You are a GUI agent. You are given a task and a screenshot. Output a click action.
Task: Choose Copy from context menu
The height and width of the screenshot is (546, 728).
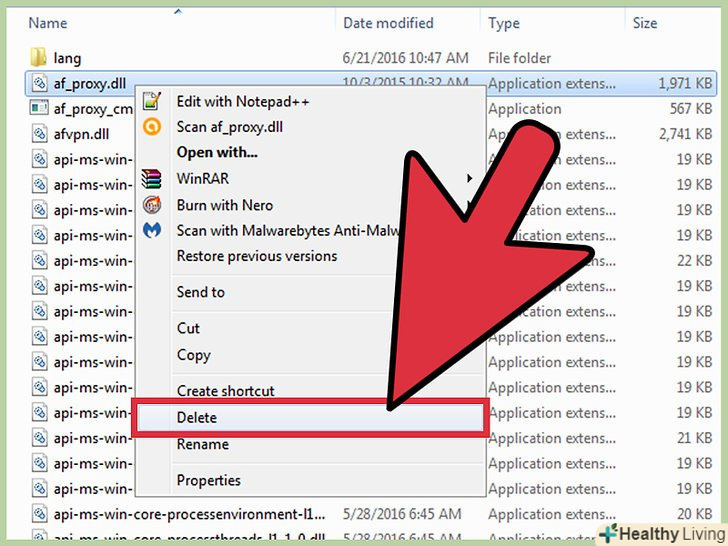pyautogui.click(x=194, y=355)
